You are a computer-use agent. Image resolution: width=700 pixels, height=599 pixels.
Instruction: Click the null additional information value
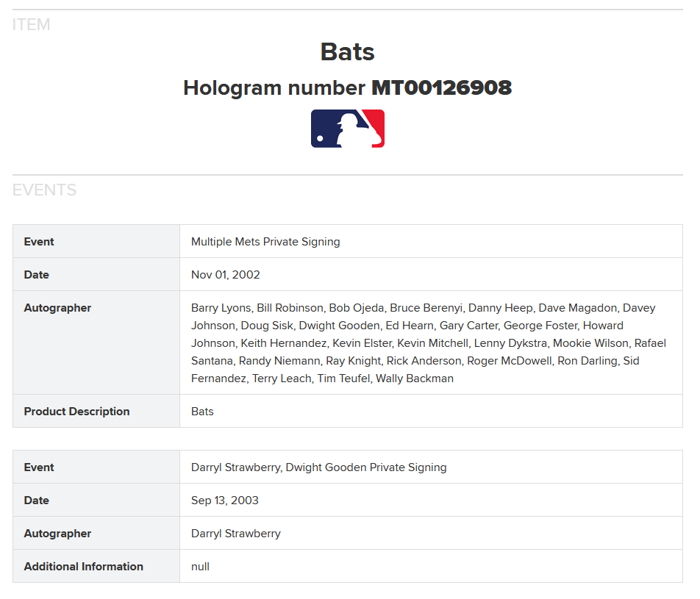tap(200, 567)
